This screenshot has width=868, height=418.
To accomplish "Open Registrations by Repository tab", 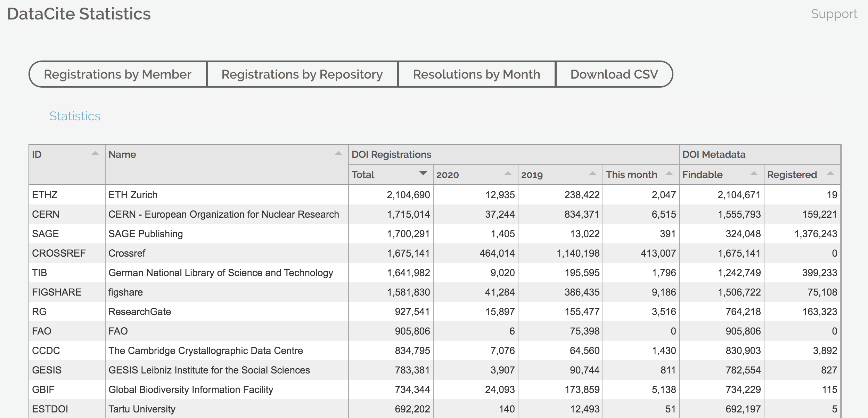I will click(x=302, y=74).
